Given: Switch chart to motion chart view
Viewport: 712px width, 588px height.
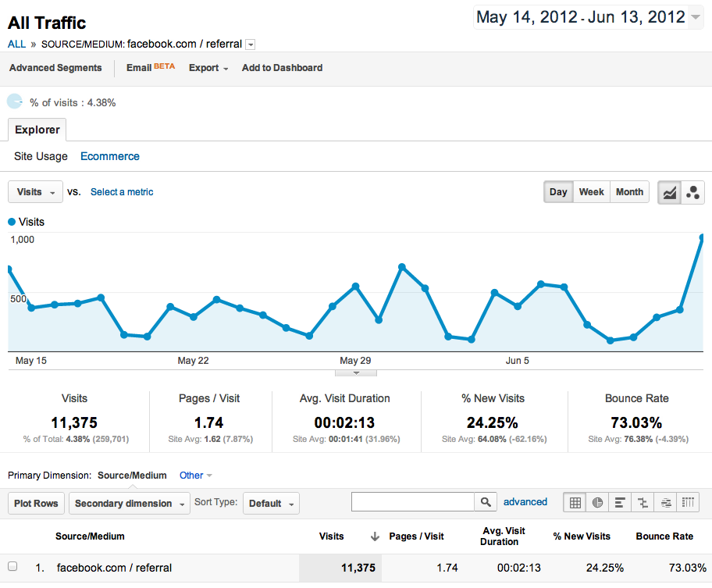Looking at the screenshot, I should [692, 192].
